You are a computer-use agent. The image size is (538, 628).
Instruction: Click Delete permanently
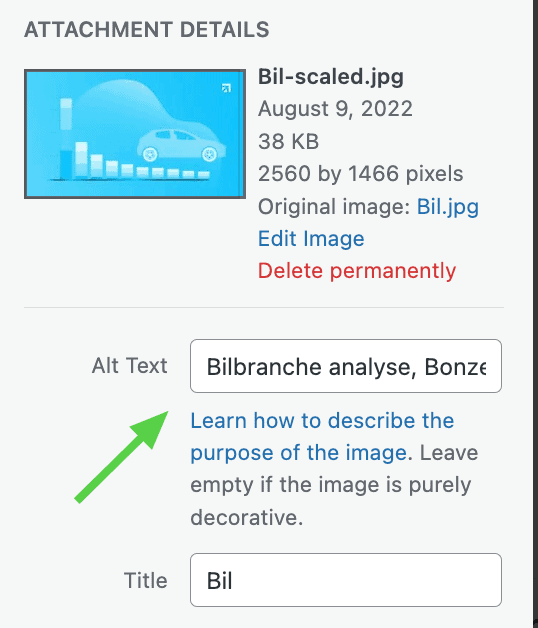357,271
